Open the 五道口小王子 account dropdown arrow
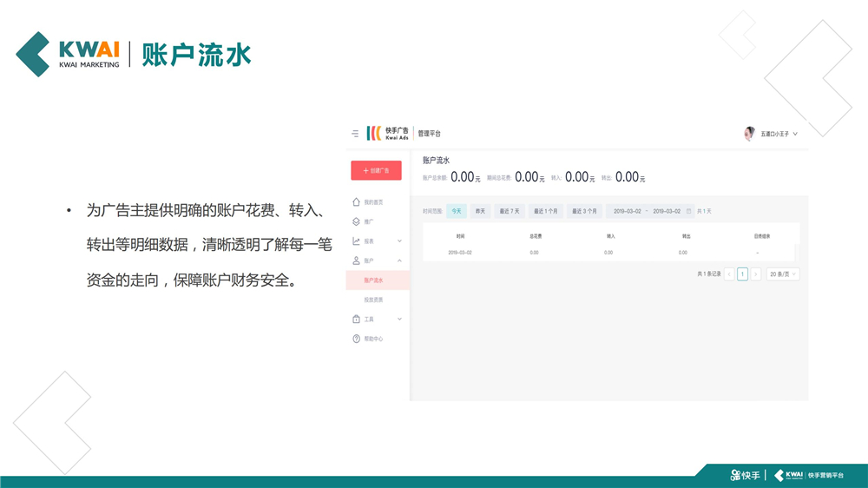868x488 pixels. 795,134
